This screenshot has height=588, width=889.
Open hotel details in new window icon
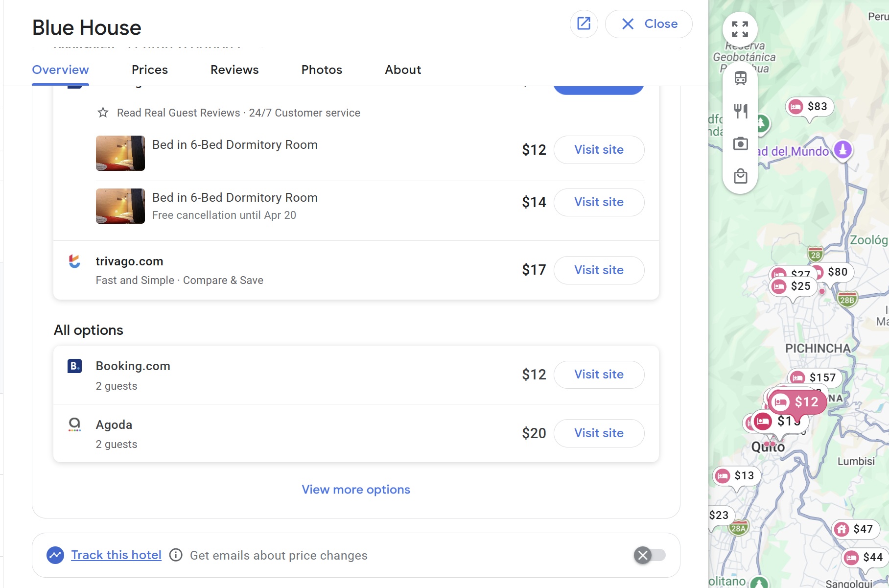584,24
